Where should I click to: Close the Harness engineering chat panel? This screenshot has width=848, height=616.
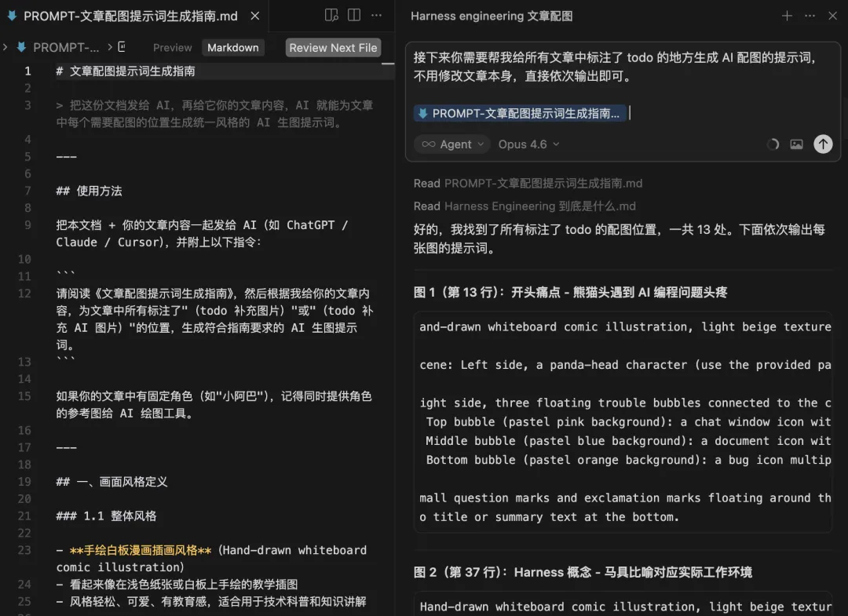[832, 16]
